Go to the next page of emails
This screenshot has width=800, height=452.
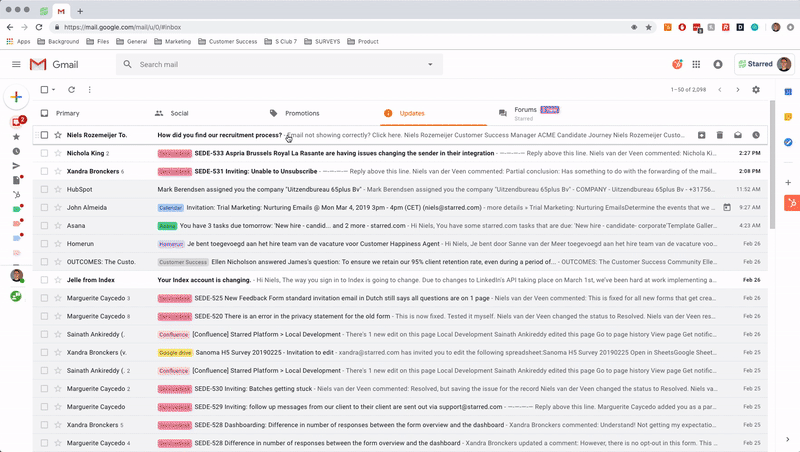(x=737, y=90)
